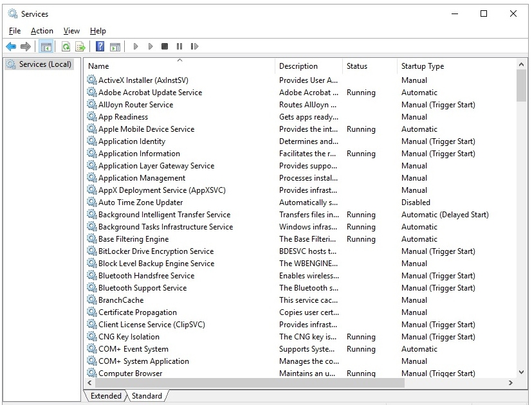Sort by the Status column header
Image resolution: width=532 pixels, height=405 pixels.
pyautogui.click(x=370, y=66)
